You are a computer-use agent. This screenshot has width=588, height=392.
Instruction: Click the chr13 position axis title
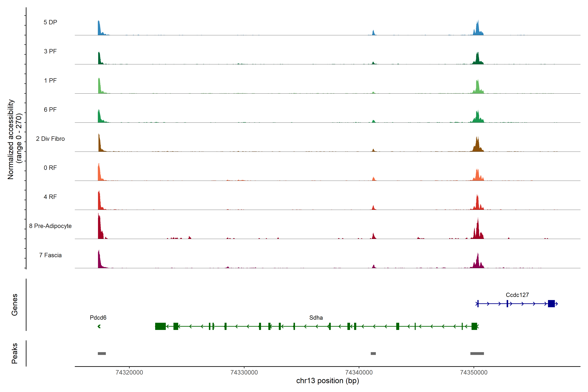click(327, 381)
